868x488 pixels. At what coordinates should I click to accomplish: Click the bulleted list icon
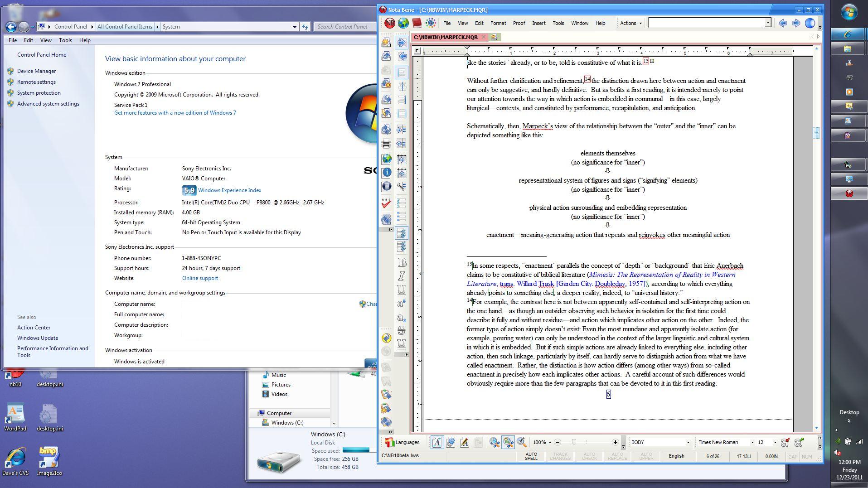point(402,216)
